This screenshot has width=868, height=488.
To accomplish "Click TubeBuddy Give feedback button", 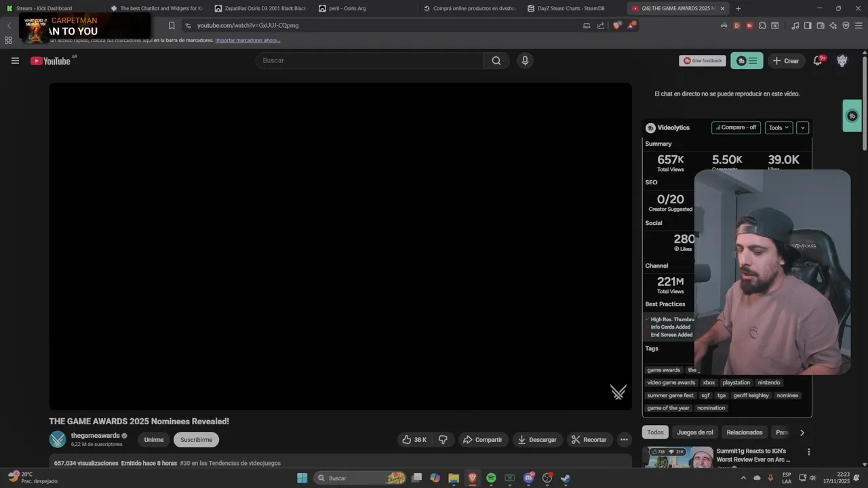I will [x=703, y=60].
